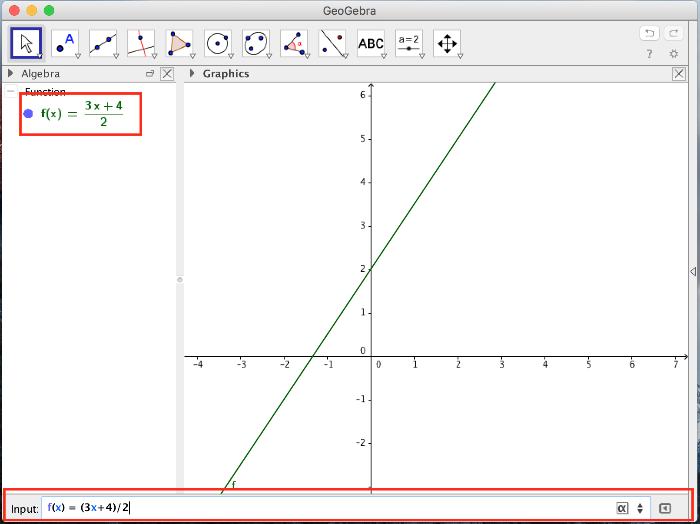Open the gear settings icon
The image size is (700, 524).
coord(674,54)
